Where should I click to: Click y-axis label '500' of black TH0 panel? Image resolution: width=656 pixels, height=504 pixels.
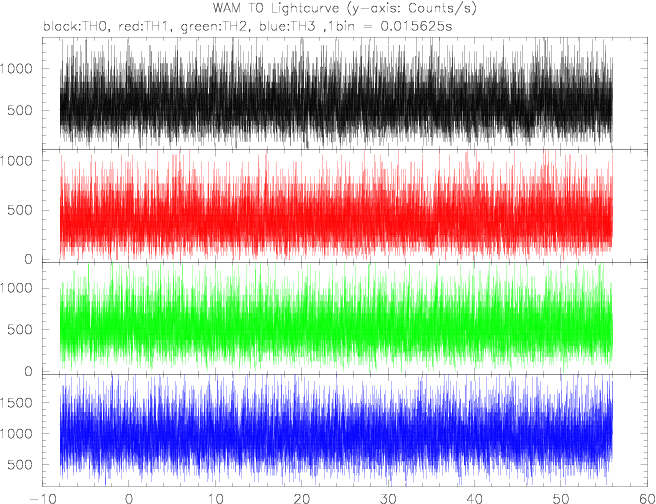click(x=20, y=110)
